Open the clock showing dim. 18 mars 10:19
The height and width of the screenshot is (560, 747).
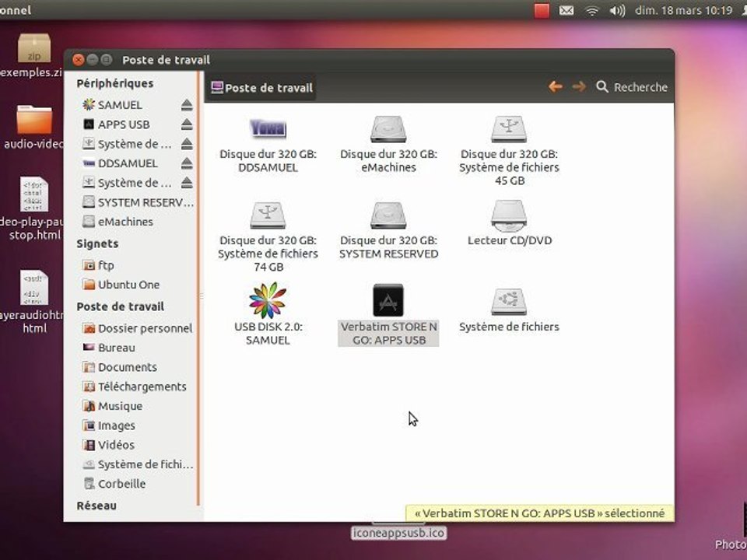[684, 10]
